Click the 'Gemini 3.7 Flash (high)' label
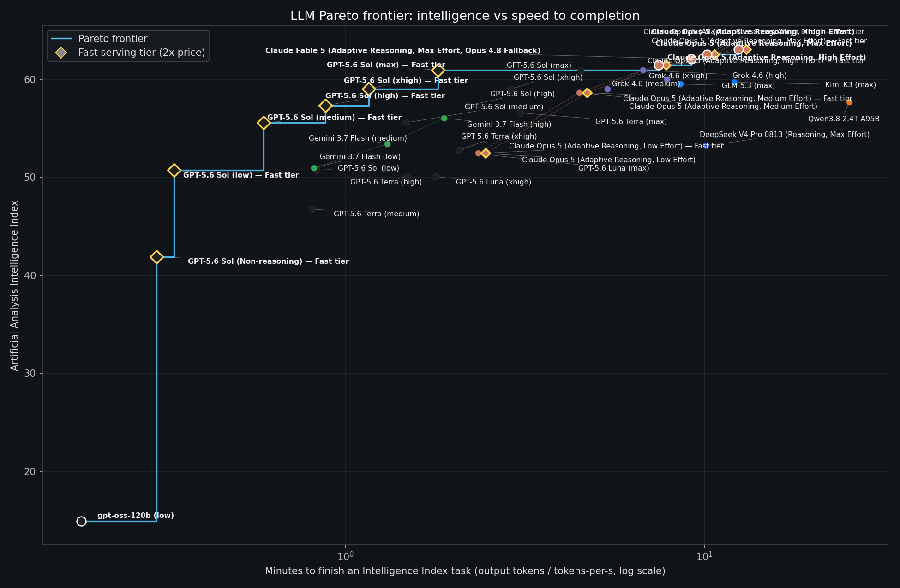Viewport: 900px width, 588px height. click(x=509, y=125)
